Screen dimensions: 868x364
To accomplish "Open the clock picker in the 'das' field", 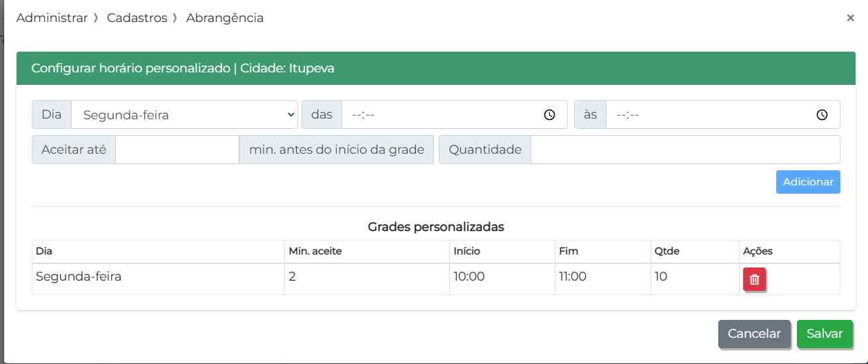I will [x=549, y=115].
